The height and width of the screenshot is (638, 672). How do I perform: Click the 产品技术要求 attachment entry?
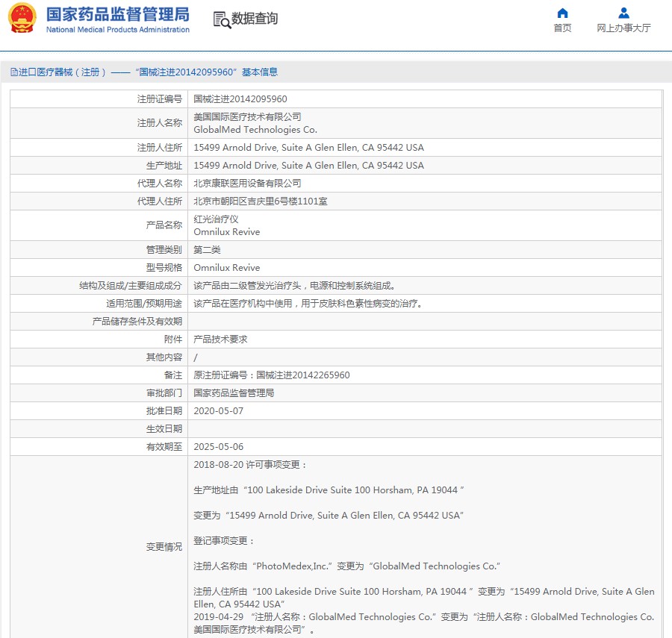click(220, 339)
